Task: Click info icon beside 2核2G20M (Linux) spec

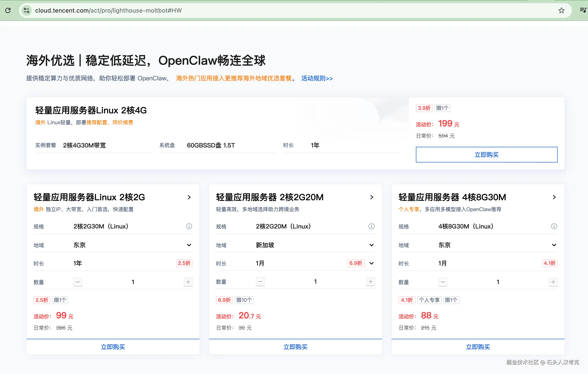Action: (371, 226)
